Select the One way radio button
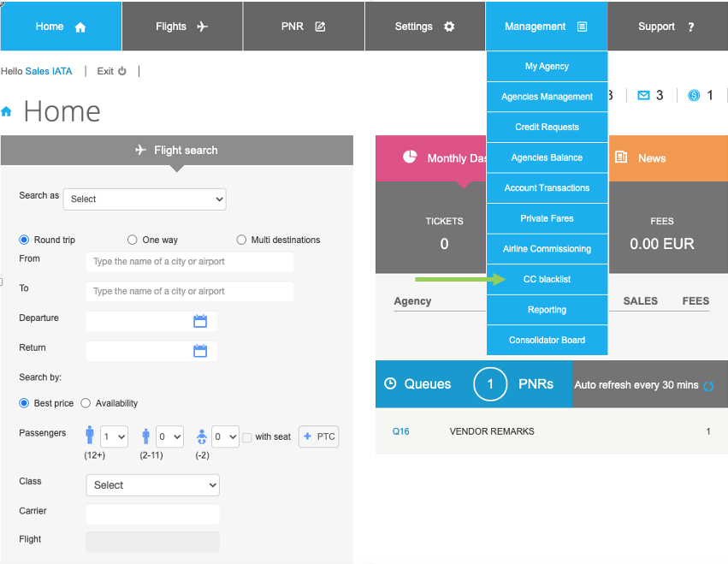The width and height of the screenshot is (728, 564). 133,240
